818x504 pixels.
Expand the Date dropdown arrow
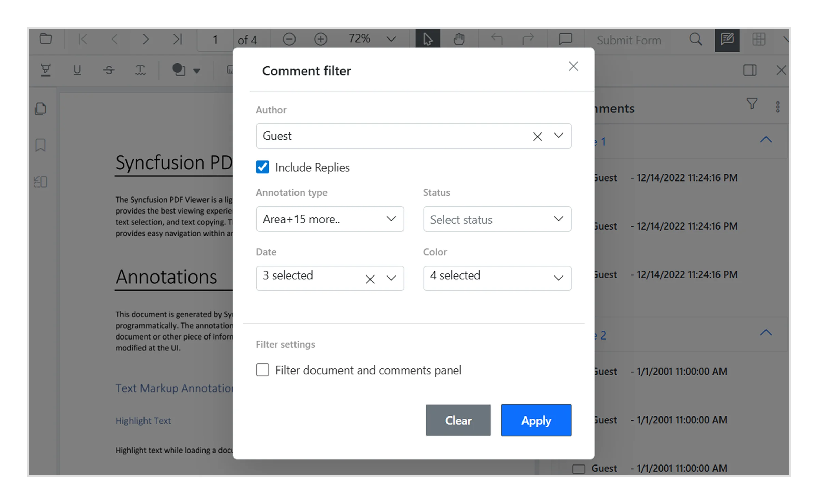pos(391,278)
